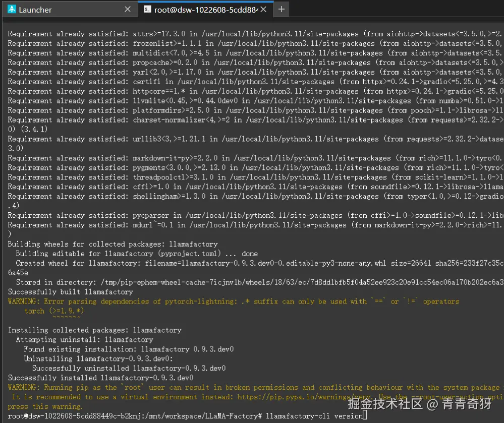The width and height of the screenshot is (504, 423).
Task: Click 'Successfully uninstalled llamafactory-0.9.3.dev0' line
Action: tap(129, 369)
